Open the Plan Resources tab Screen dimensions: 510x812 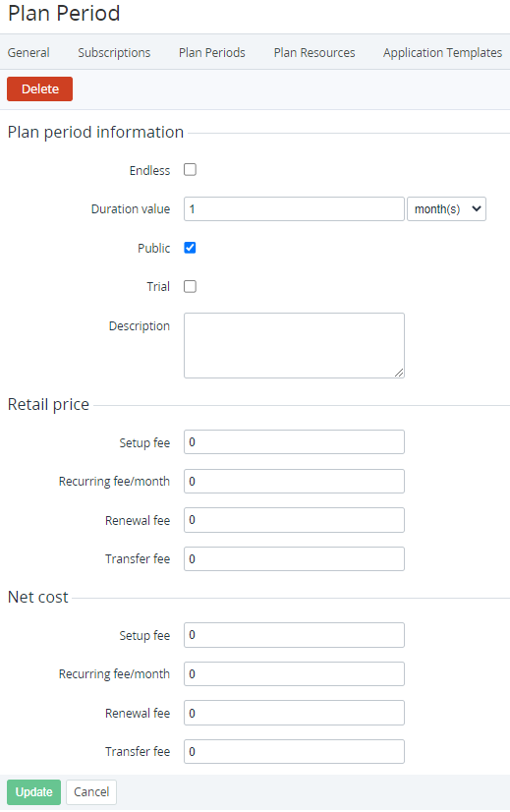tap(314, 52)
